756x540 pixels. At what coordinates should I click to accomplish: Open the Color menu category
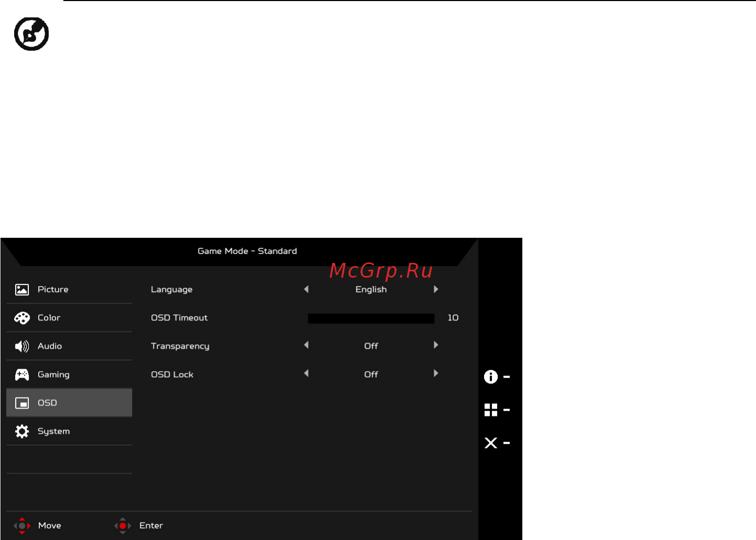(69, 318)
